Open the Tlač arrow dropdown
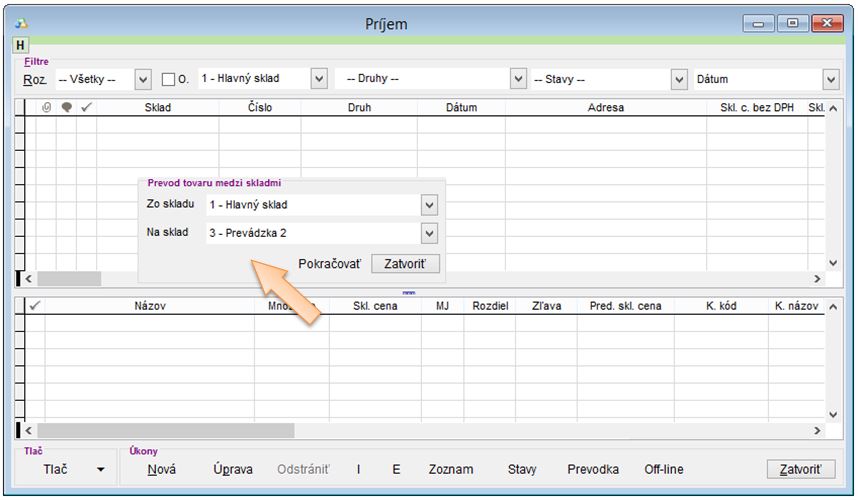858x500 pixels. coord(100,470)
